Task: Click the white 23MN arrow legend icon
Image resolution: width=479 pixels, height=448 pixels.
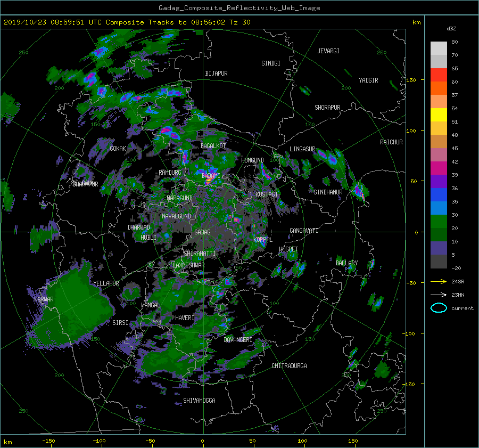Action: pyautogui.click(x=439, y=295)
